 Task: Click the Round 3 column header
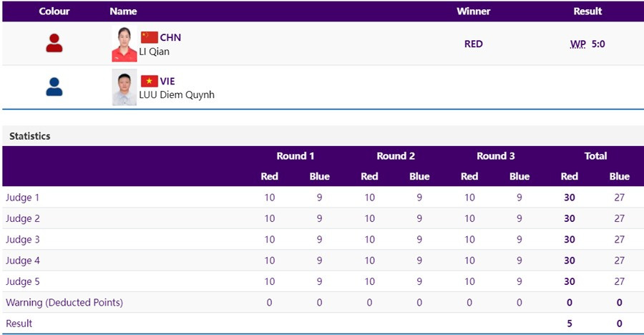[496, 156]
